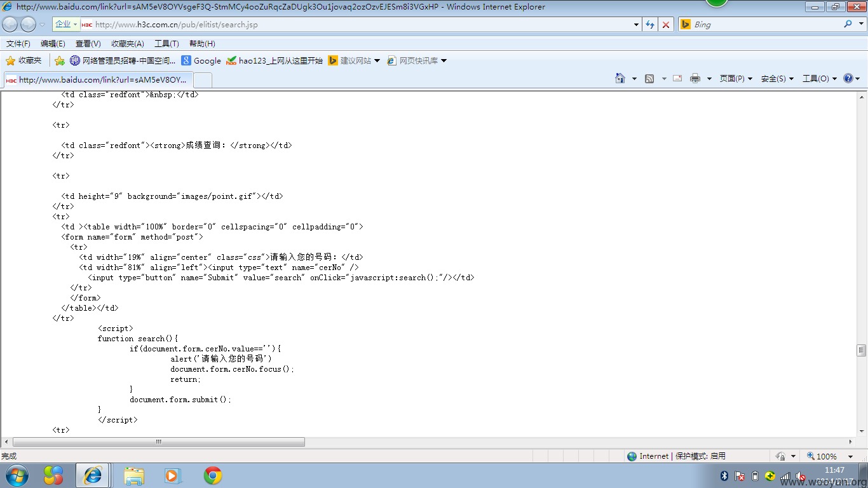Open the 编辑(E) menu
This screenshot has height=488, width=868.
(53, 44)
